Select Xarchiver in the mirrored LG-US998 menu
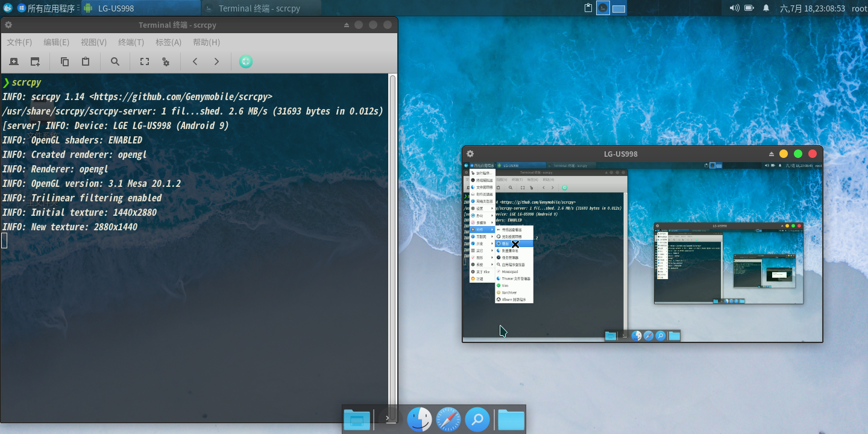The width and height of the screenshot is (868, 434). 514,292
